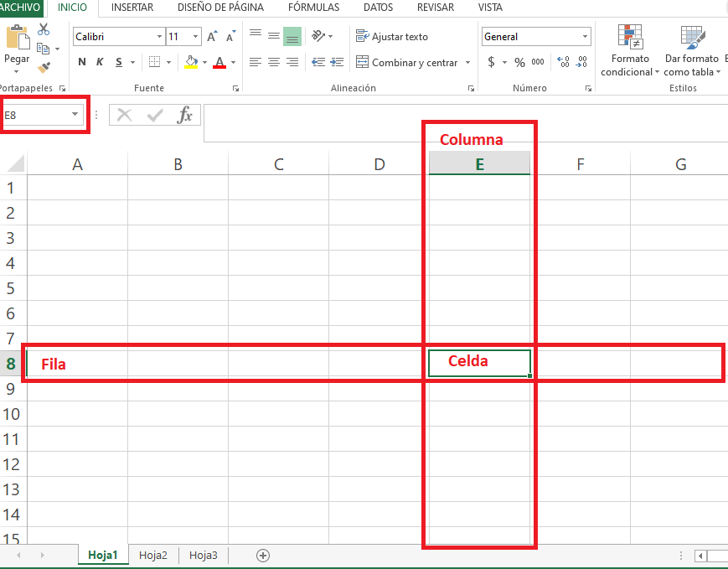
Task: Open Número dialog launcher
Action: [588, 88]
